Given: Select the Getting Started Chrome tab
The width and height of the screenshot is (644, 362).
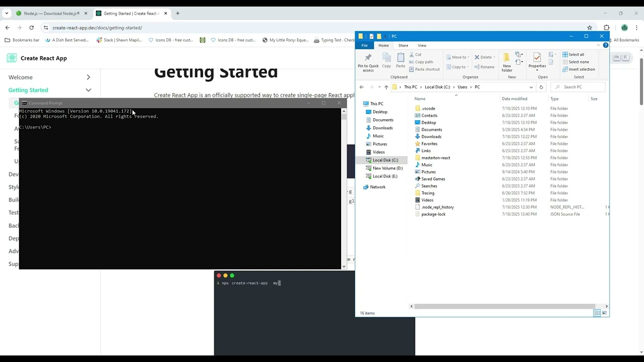Looking at the screenshot, I should tap(131, 14).
